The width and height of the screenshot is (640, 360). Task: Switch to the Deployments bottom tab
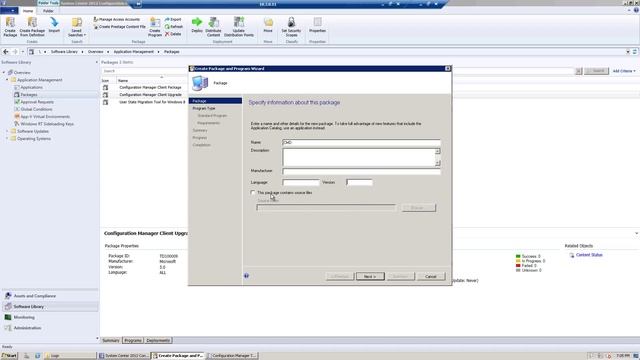[158, 340]
